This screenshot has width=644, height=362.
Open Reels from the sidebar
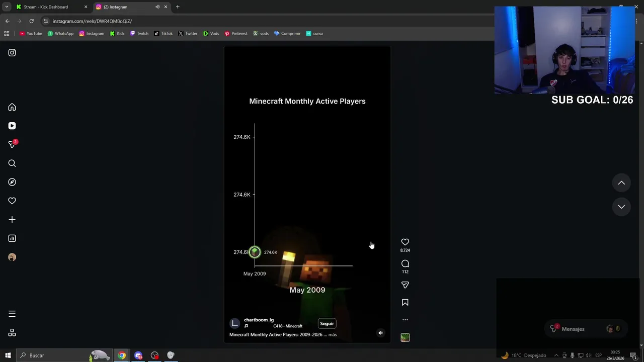click(x=12, y=126)
